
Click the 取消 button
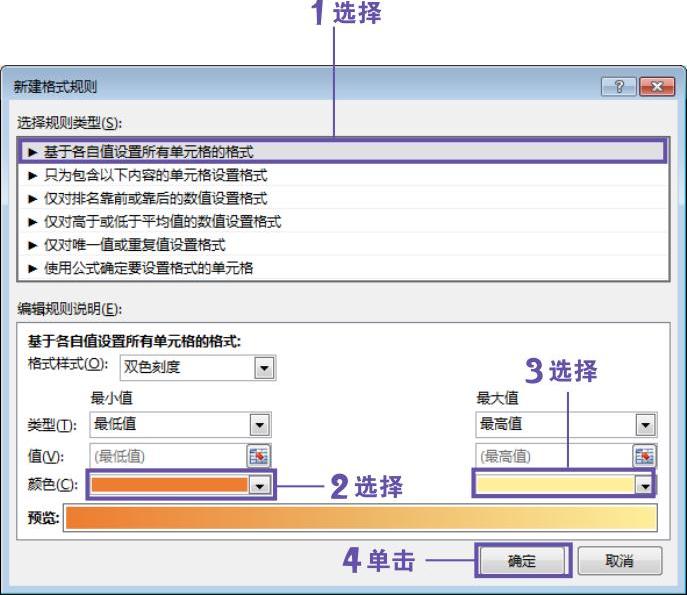pyautogui.click(x=617, y=561)
